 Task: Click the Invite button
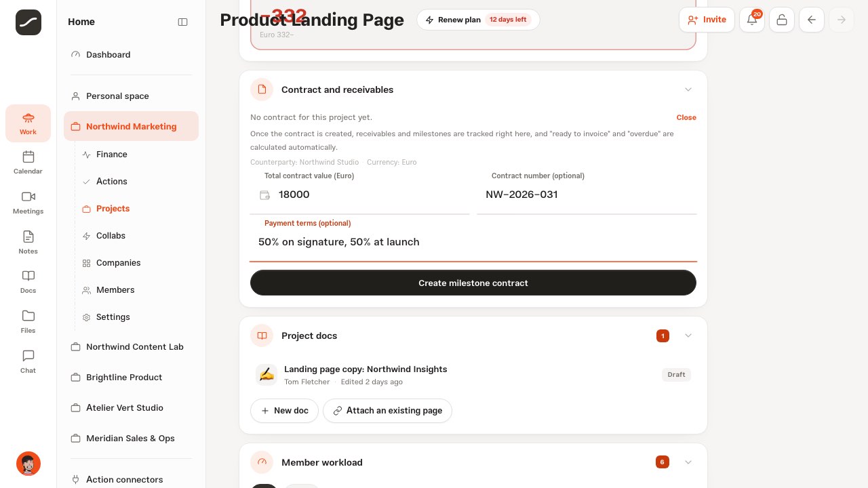pyautogui.click(x=707, y=20)
